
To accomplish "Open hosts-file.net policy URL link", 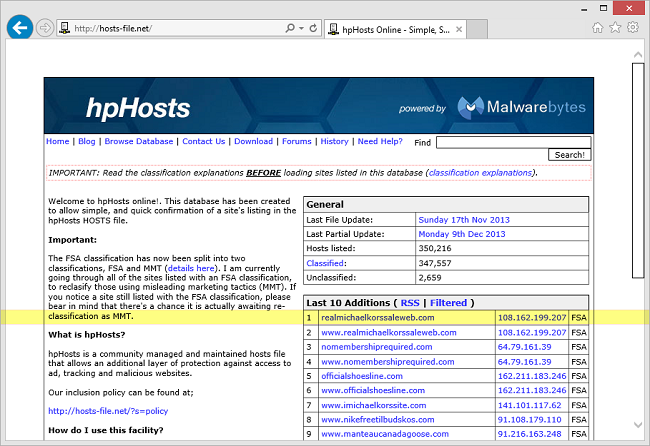I will (x=108, y=411).
